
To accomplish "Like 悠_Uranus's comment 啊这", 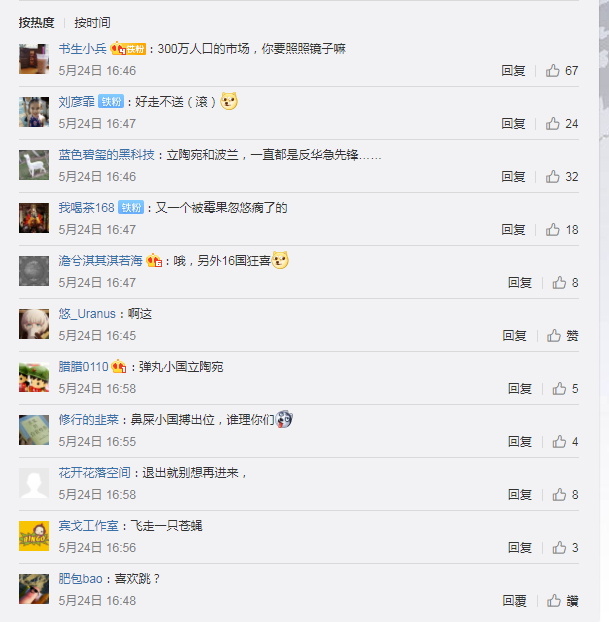I will [x=554, y=336].
